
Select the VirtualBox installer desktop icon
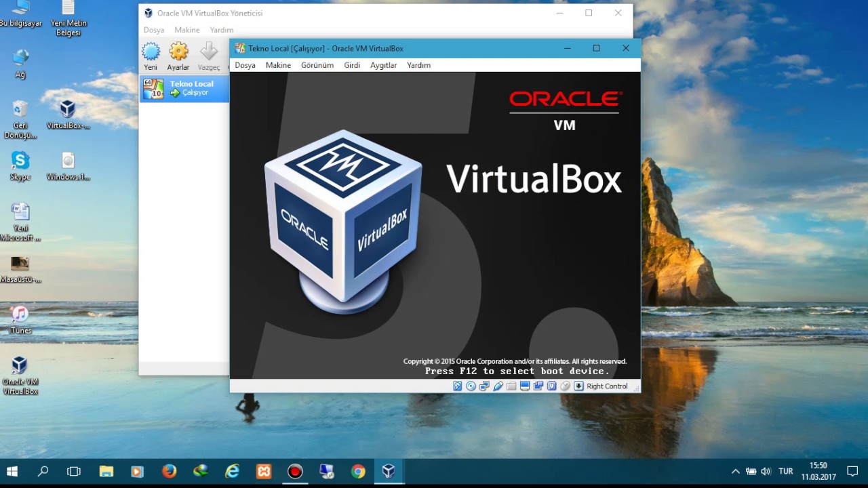tap(68, 115)
